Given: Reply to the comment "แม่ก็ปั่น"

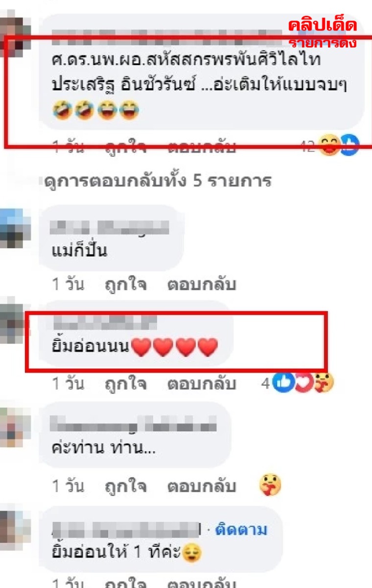Looking at the screenshot, I should [202, 285].
